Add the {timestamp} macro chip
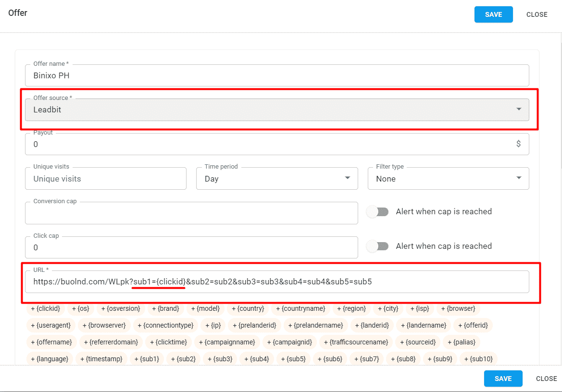This screenshot has width=562, height=392. (x=101, y=358)
